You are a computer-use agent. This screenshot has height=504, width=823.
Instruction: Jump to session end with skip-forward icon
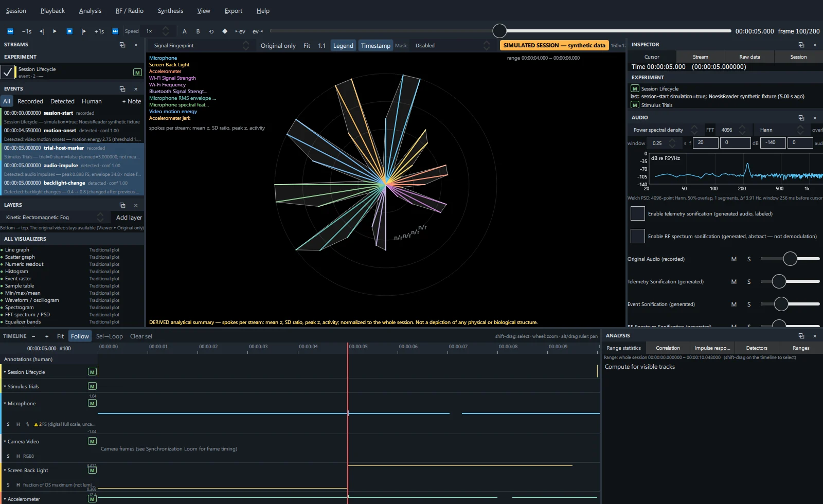(x=115, y=31)
